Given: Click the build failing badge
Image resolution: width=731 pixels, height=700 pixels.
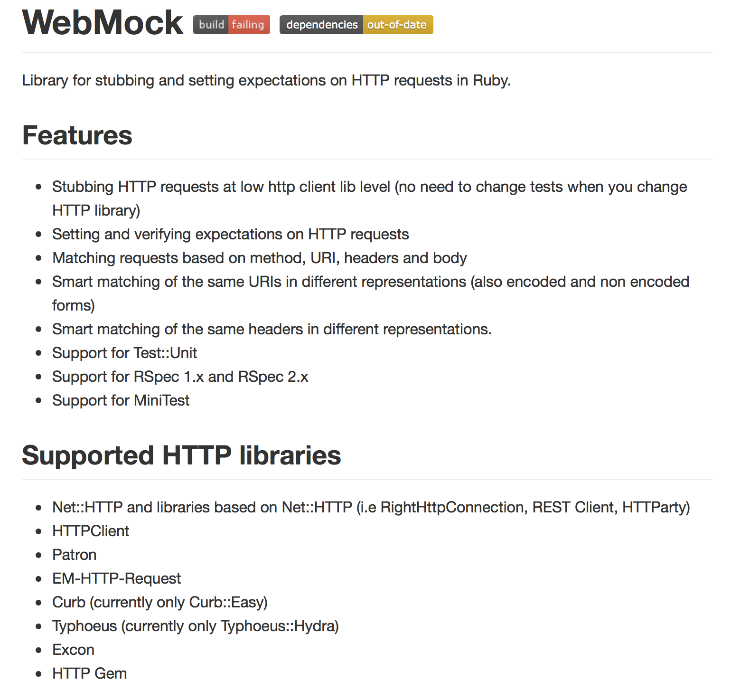Looking at the screenshot, I should [x=231, y=25].
